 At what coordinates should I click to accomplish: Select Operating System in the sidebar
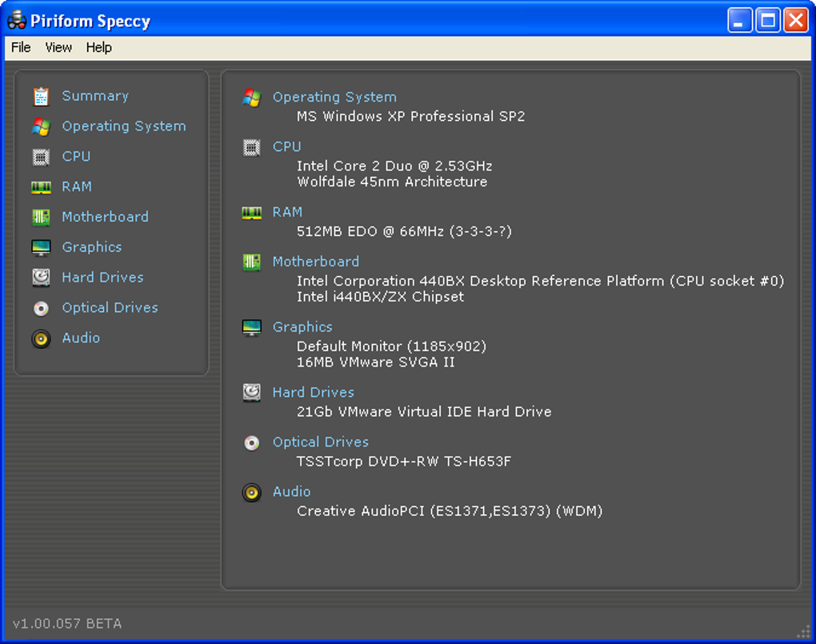click(x=124, y=126)
